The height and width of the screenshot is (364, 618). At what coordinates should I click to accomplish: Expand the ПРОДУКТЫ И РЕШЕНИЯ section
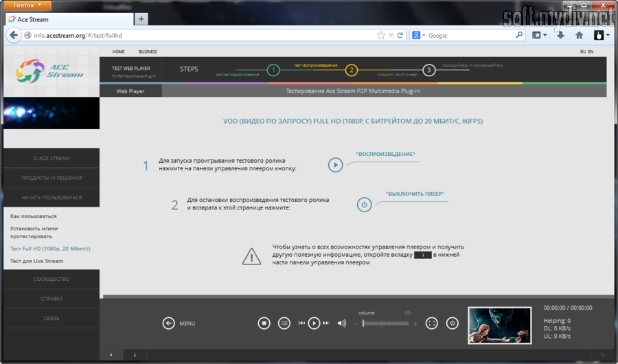[x=51, y=178]
